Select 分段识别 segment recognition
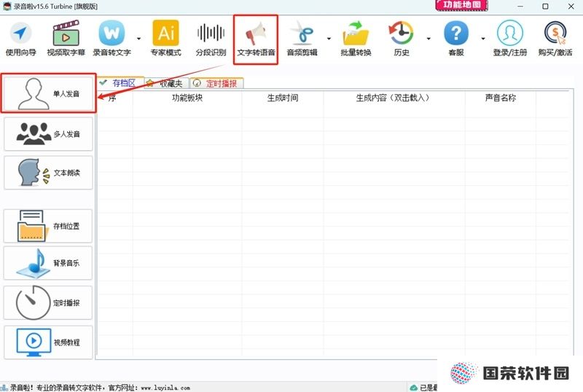The width and height of the screenshot is (583, 392). coord(211,39)
